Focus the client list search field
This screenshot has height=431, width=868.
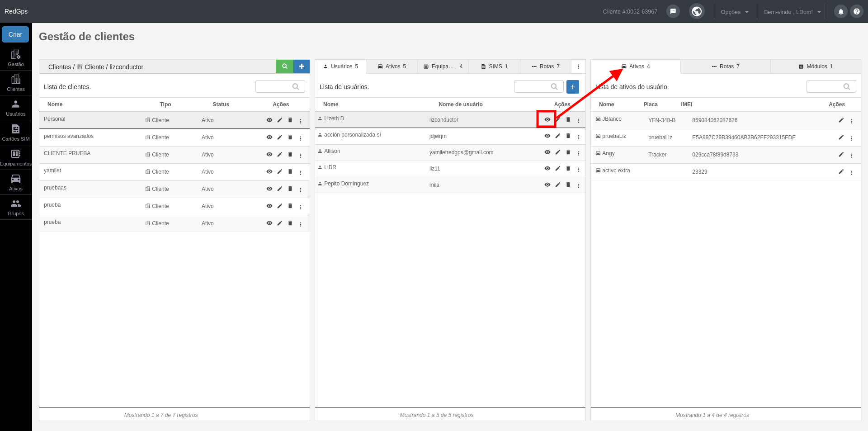pyautogui.click(x=280, y=86)
